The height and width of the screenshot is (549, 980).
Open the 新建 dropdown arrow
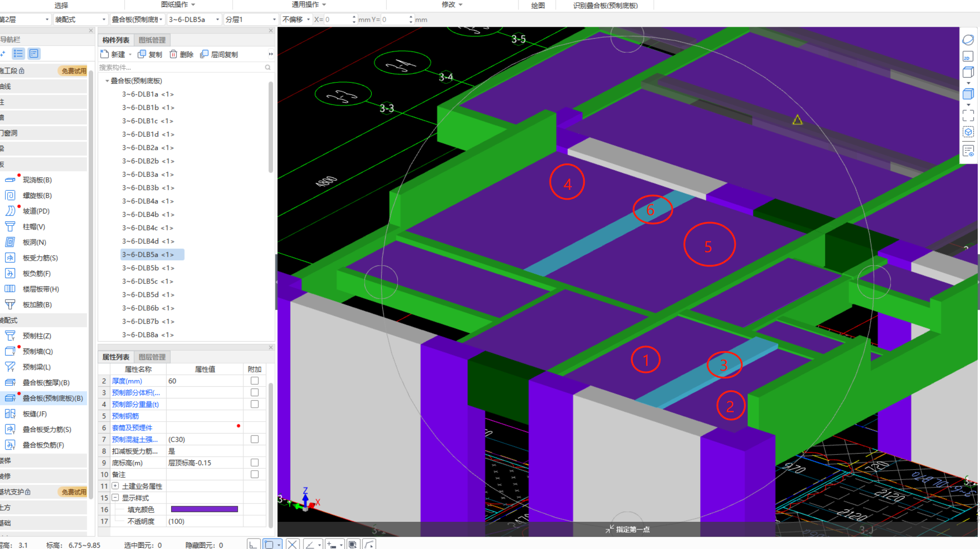[x=130, y=54]
